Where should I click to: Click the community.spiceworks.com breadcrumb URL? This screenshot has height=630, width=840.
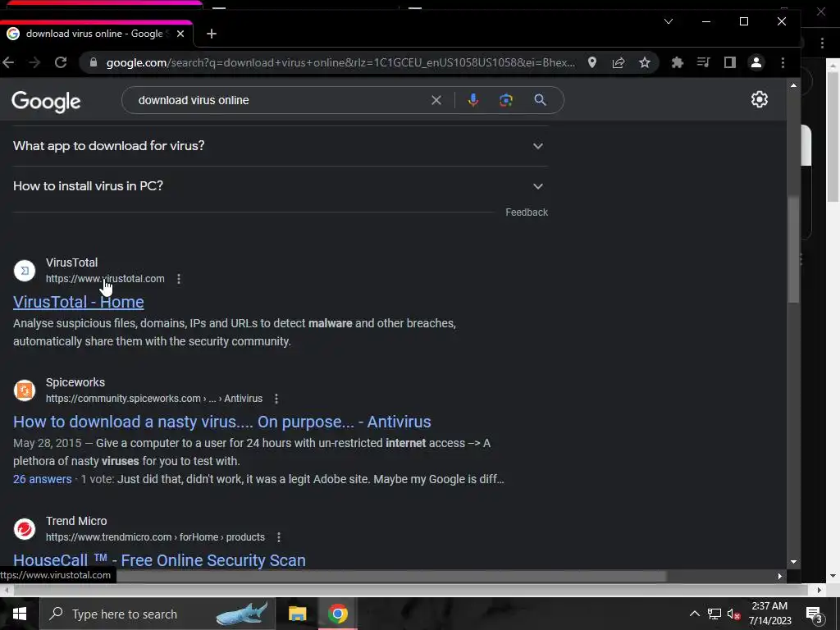[154, 399]
